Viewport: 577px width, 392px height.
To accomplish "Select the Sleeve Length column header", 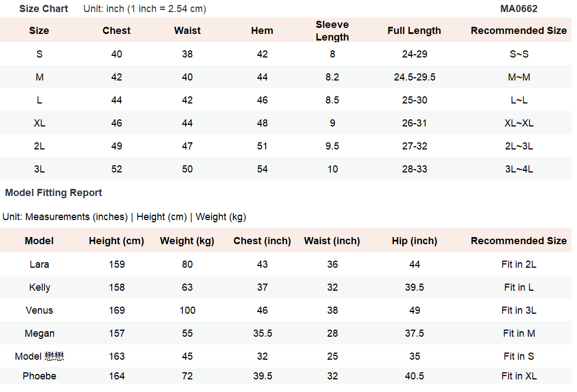I will 332,31.
